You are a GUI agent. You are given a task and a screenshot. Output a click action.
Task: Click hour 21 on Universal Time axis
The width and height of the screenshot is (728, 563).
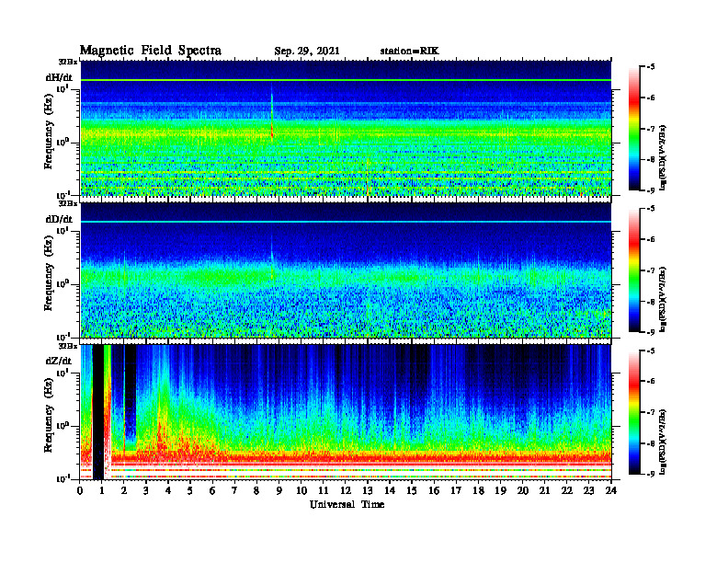[545, 491]
